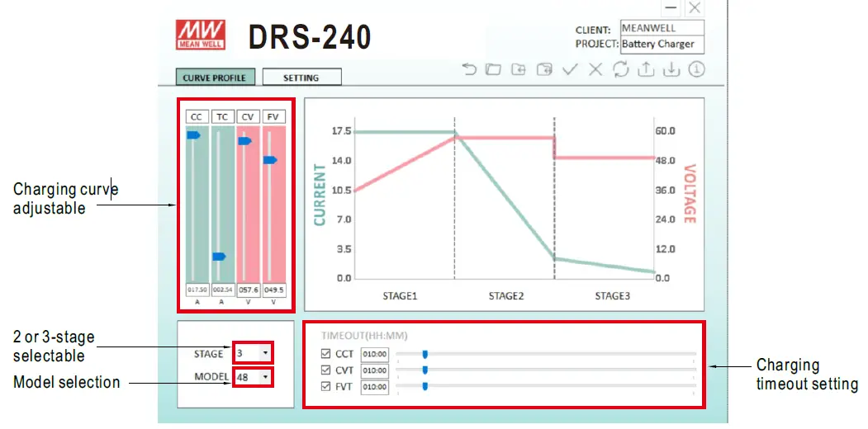Click the CC slider handle

pos(193,135)
